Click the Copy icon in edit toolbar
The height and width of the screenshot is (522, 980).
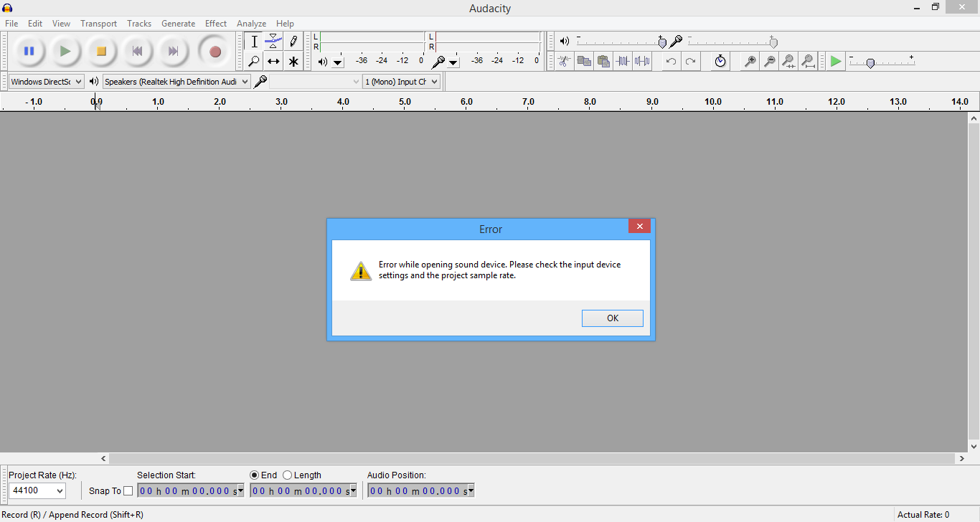tap(584, 61)
